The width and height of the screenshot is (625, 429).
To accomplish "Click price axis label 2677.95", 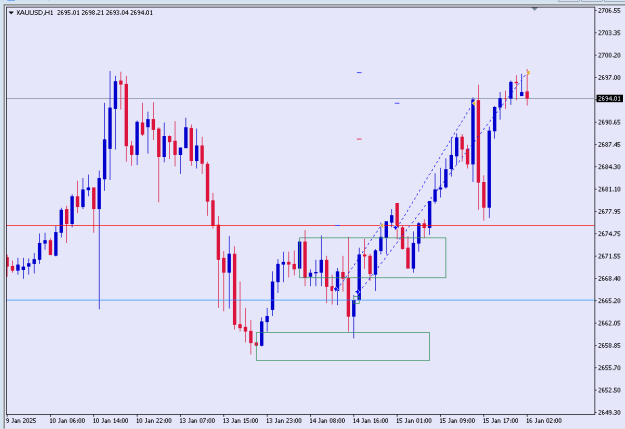I will pyautogui.click(x=610, y=211).
